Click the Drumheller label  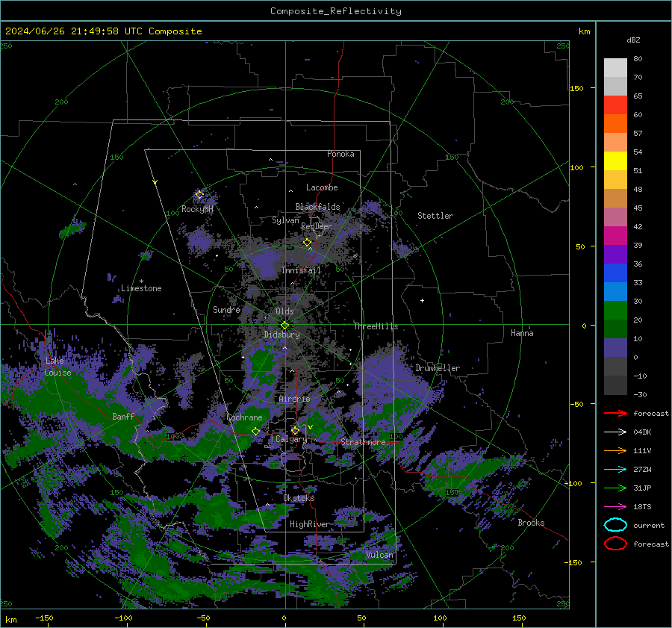pyautogui.click(x=438, y=368)
